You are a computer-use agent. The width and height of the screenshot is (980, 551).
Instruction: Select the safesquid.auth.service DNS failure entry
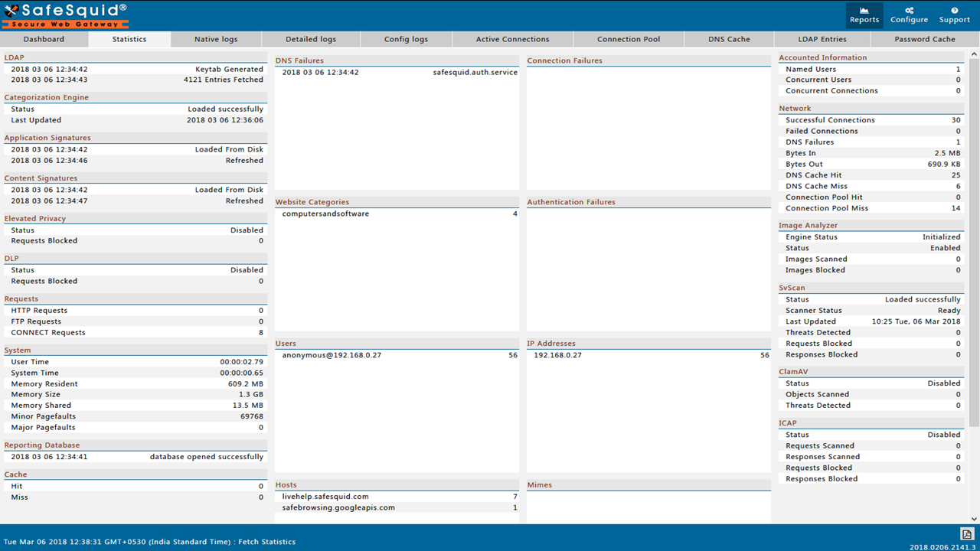pos(397,73)
